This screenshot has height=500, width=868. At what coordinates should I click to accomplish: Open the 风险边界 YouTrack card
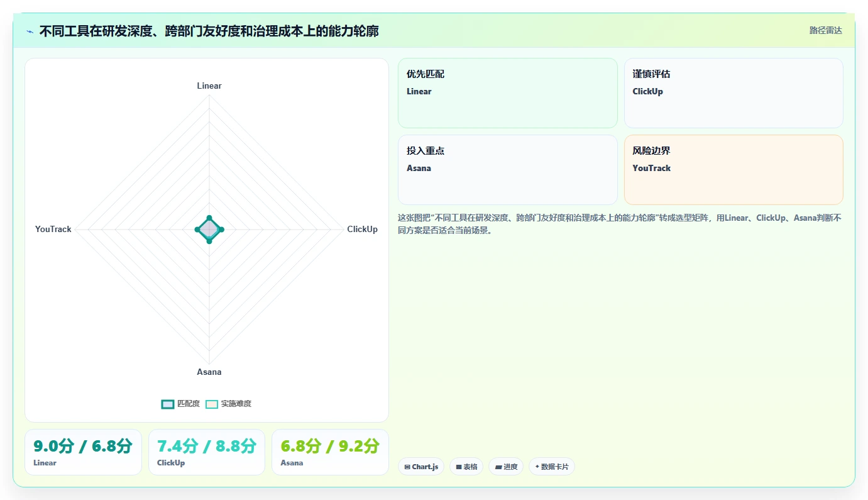point(733,170)
